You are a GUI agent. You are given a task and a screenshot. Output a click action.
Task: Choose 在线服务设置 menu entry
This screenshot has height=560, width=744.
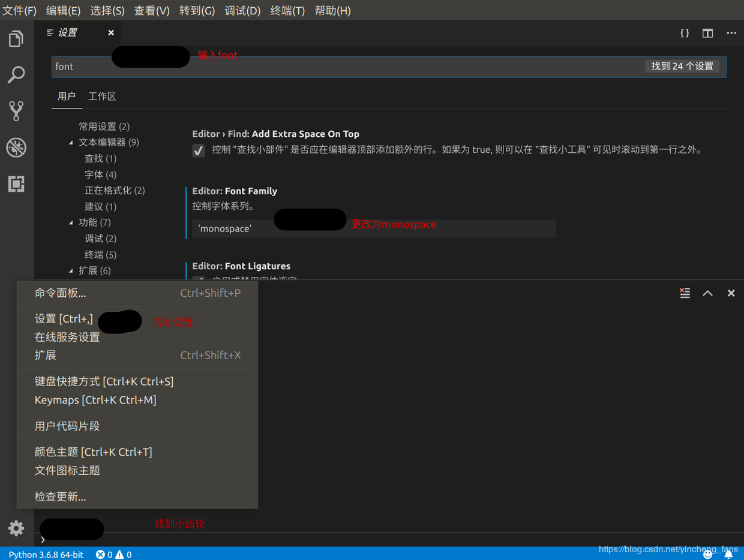tap(138, 338)
